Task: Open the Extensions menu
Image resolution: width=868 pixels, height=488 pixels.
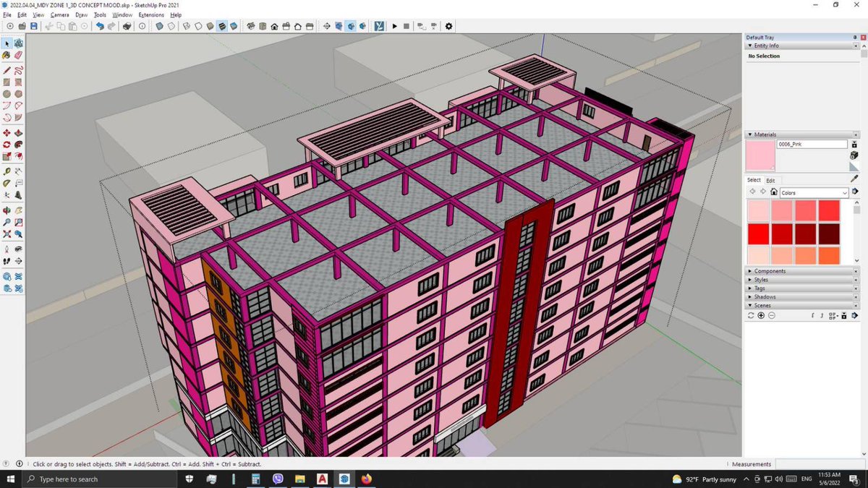Action: point(151,14)
